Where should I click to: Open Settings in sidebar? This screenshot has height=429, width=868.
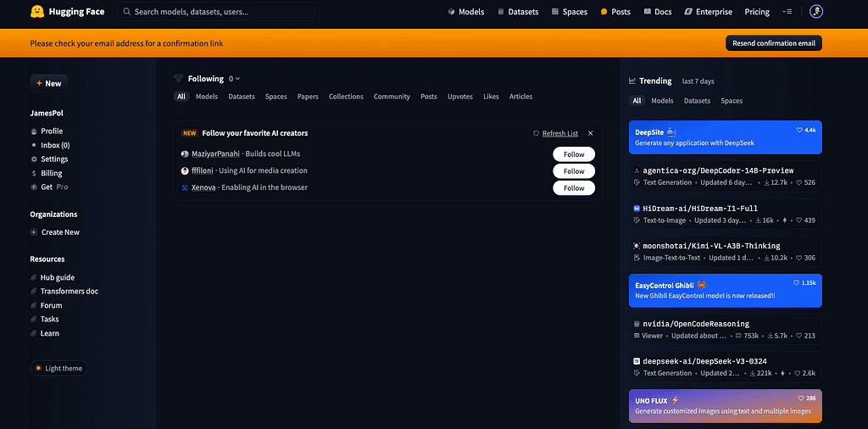tap(49, 159)
